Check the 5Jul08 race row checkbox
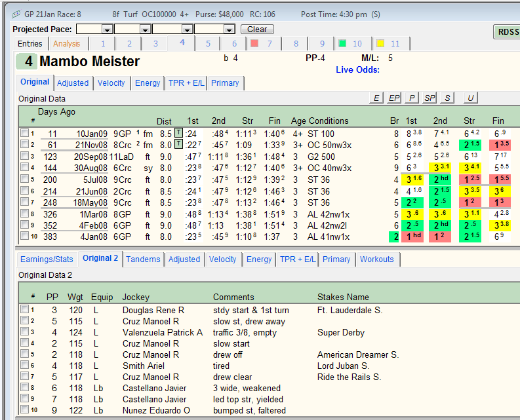 point(24,179)
